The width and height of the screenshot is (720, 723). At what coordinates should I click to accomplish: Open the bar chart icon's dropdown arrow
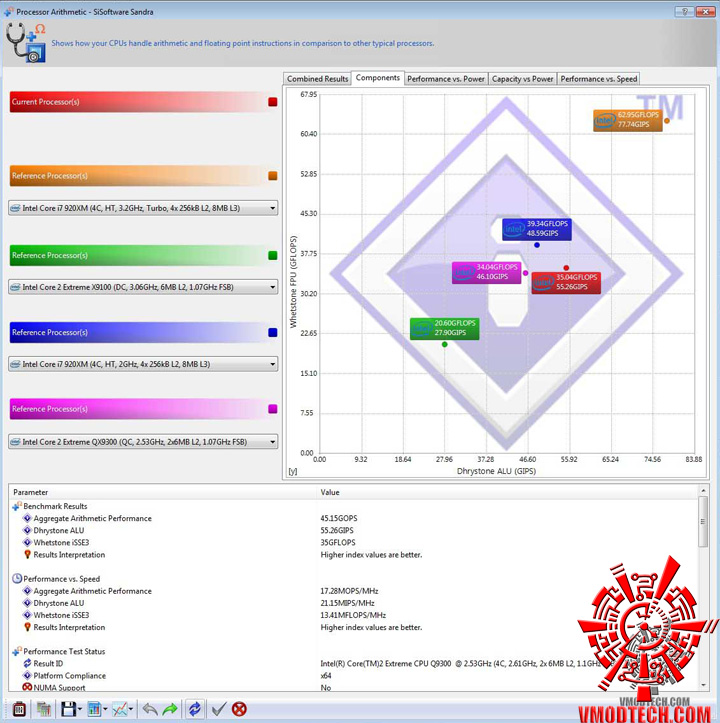point(106,709)
